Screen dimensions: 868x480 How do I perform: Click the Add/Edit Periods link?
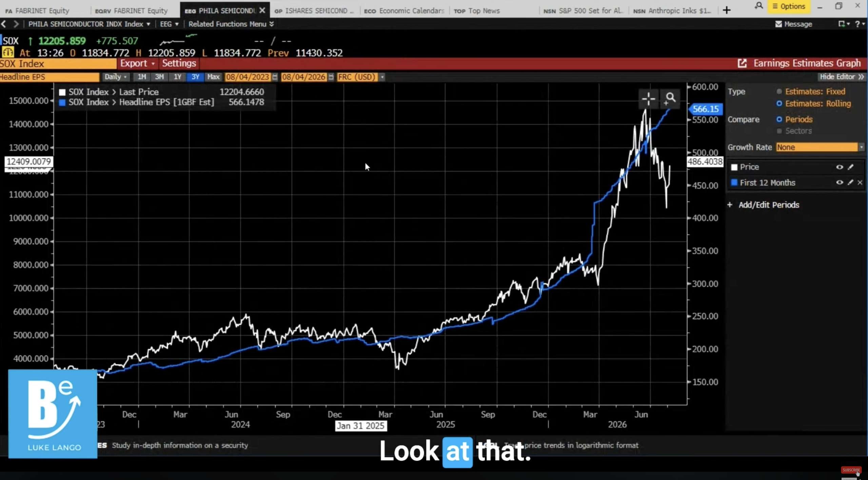coord(769,205)
